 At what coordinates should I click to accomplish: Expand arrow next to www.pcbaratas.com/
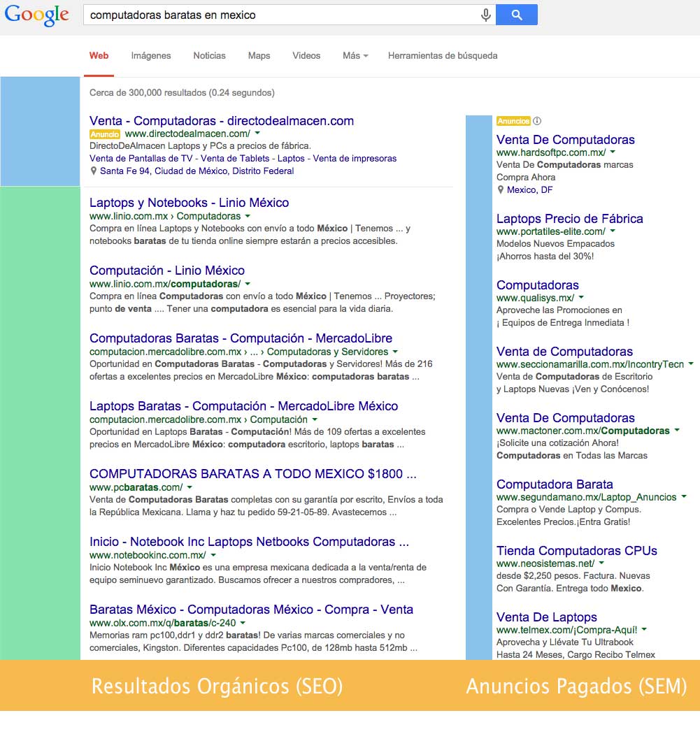tap(190, 487)
